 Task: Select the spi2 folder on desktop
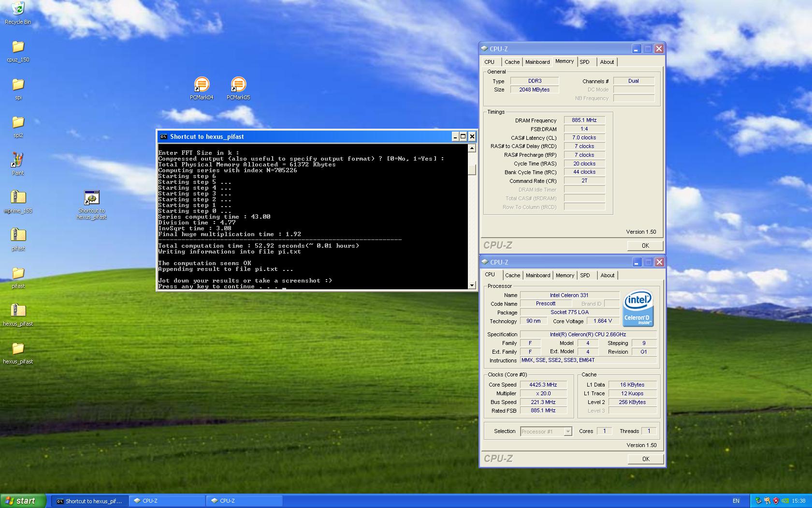18,126
